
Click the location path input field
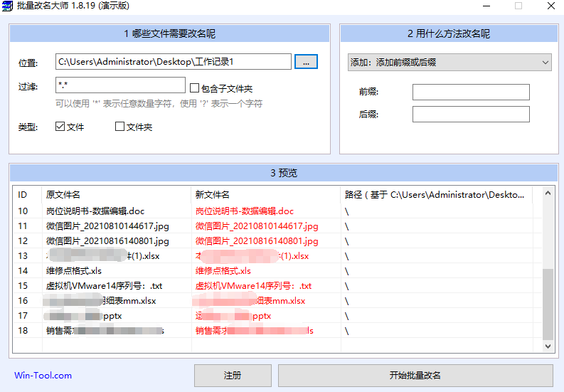pos(174,62)
